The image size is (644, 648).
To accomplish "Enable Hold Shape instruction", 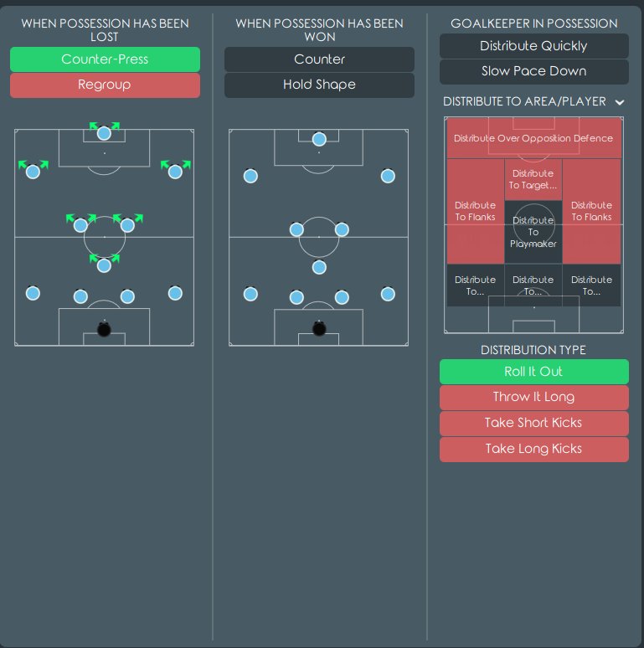I will (x=319, y=85).
